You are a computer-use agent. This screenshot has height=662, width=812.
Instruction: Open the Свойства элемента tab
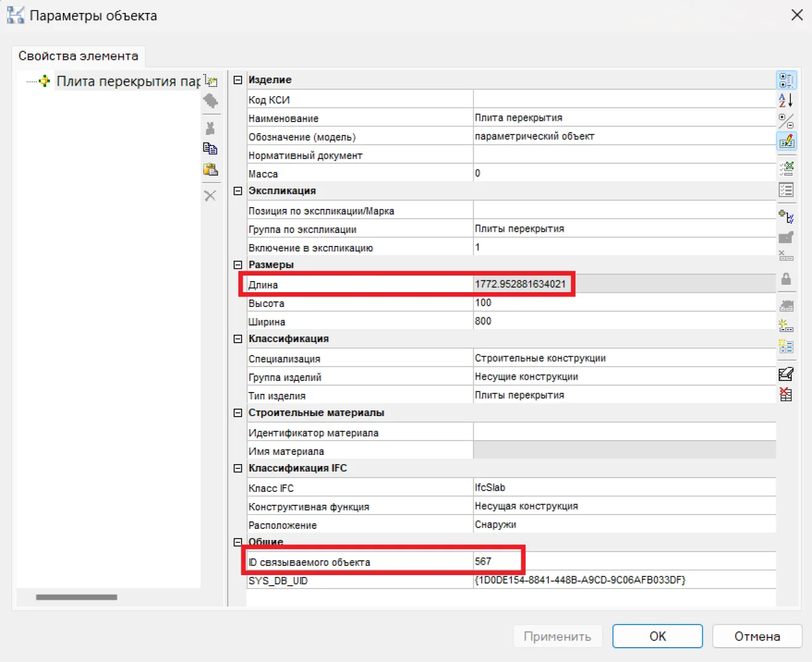78,56
